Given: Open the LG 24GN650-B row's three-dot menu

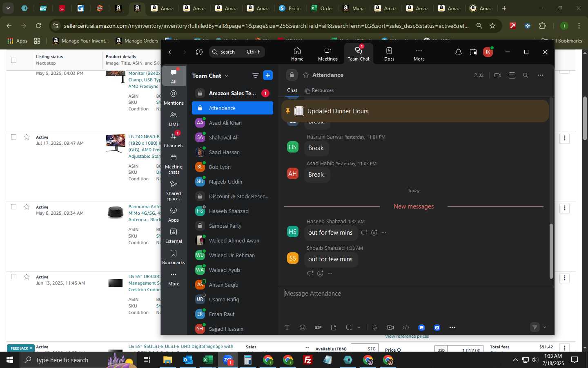Looking at the screenshot, I should (x=564, y=138).
